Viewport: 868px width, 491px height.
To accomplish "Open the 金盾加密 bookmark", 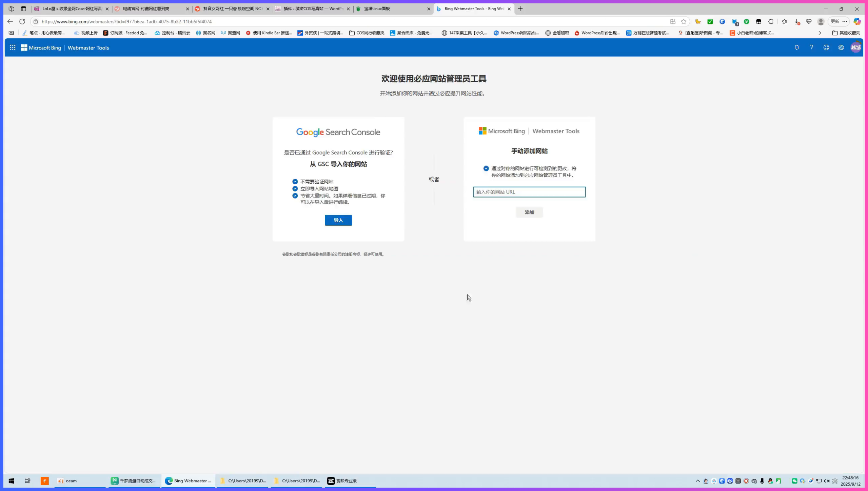I will [557, 33].
